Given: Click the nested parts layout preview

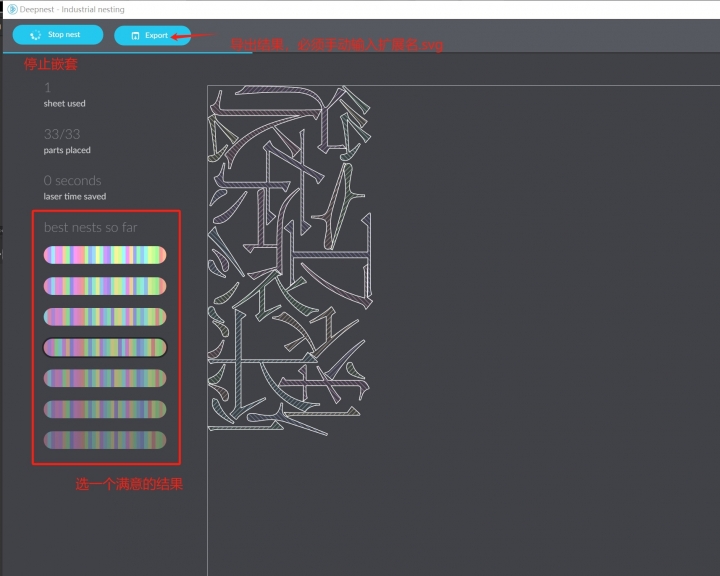Looking at the screenshot, I should [x=288, y=260].
